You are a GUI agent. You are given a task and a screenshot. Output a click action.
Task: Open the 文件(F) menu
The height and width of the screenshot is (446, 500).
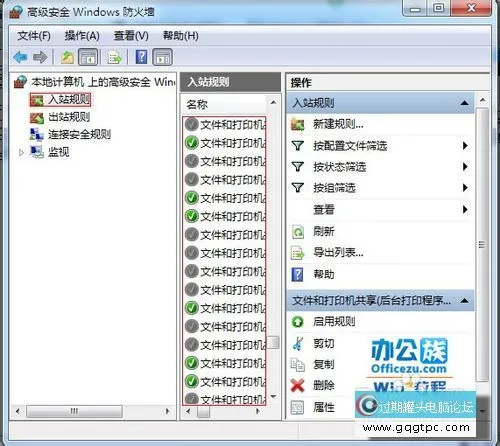click(x=34, y=36)
